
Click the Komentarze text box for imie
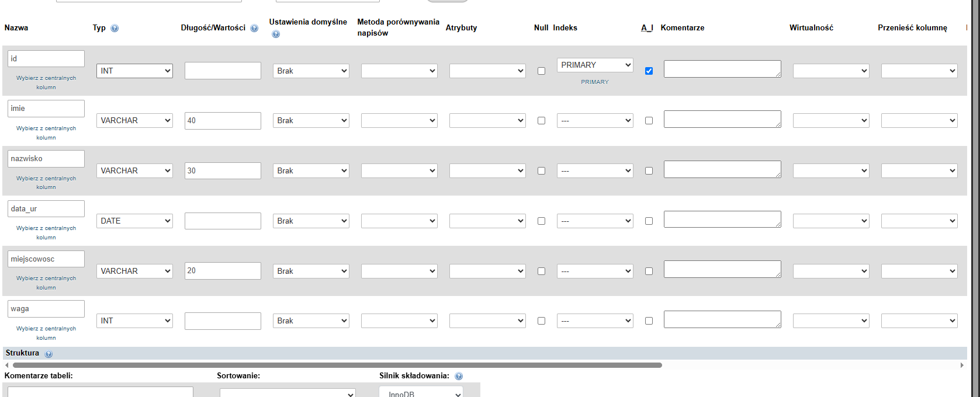722,119
